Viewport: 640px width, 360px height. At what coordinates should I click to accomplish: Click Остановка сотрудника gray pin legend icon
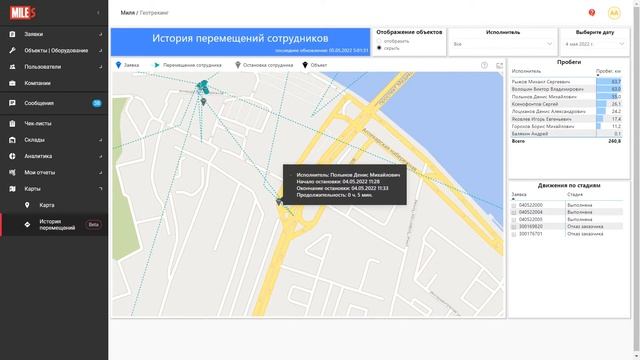[238, 65]
